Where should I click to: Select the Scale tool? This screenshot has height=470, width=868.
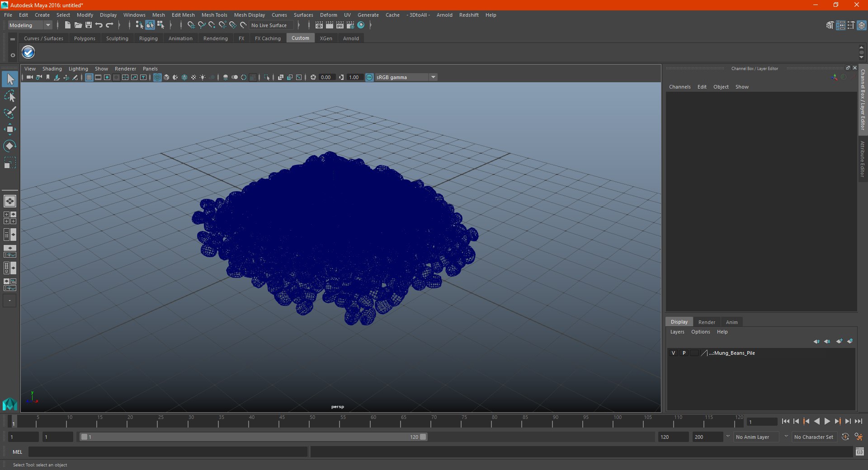point(10,163)
